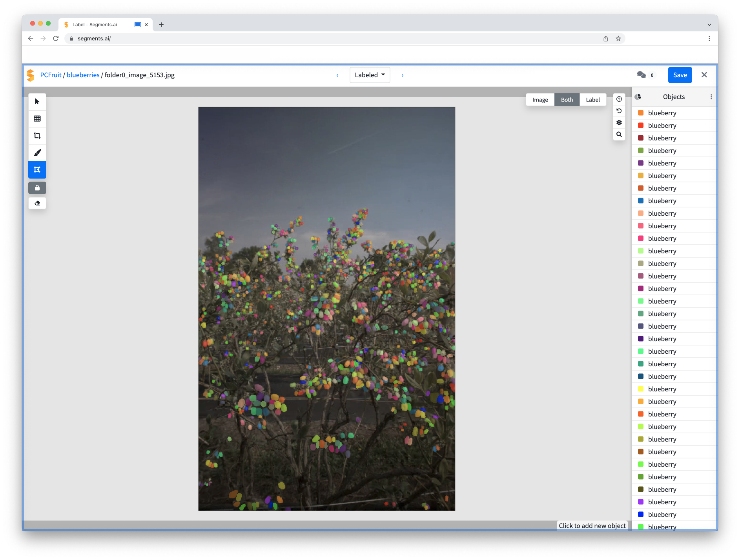This screenshot has width=740, height=560.
Task: Open the Undo control on the canvas
Action: [619, 111]
